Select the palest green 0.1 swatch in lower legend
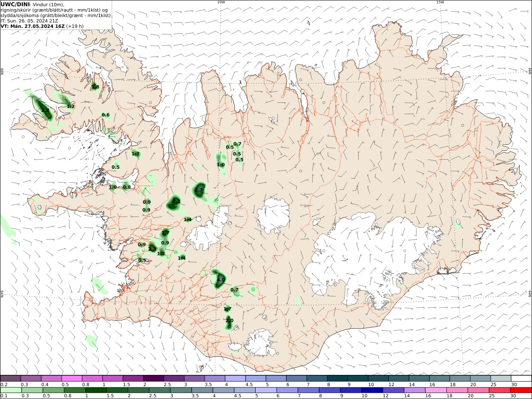Screen dimensions: 532x399 click(x=11, y=390)
